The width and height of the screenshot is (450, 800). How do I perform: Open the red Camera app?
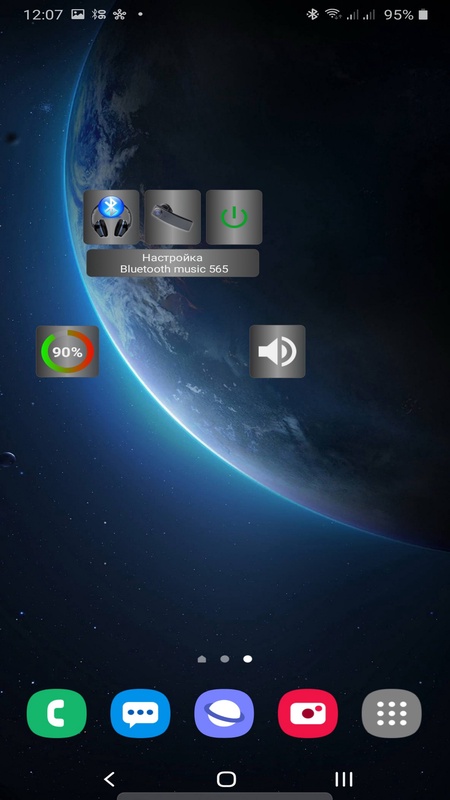[x=308, y=713]
